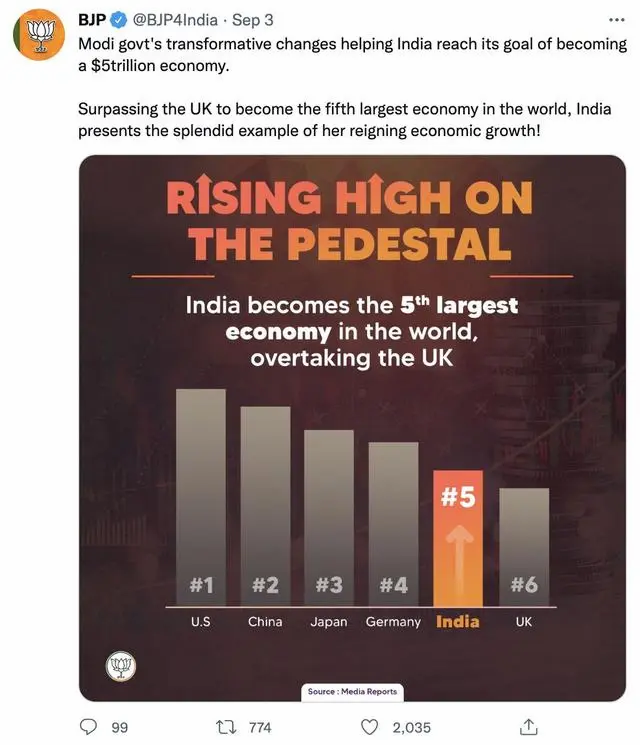Open the tweet's three-dot more menu

click(616, 20)
